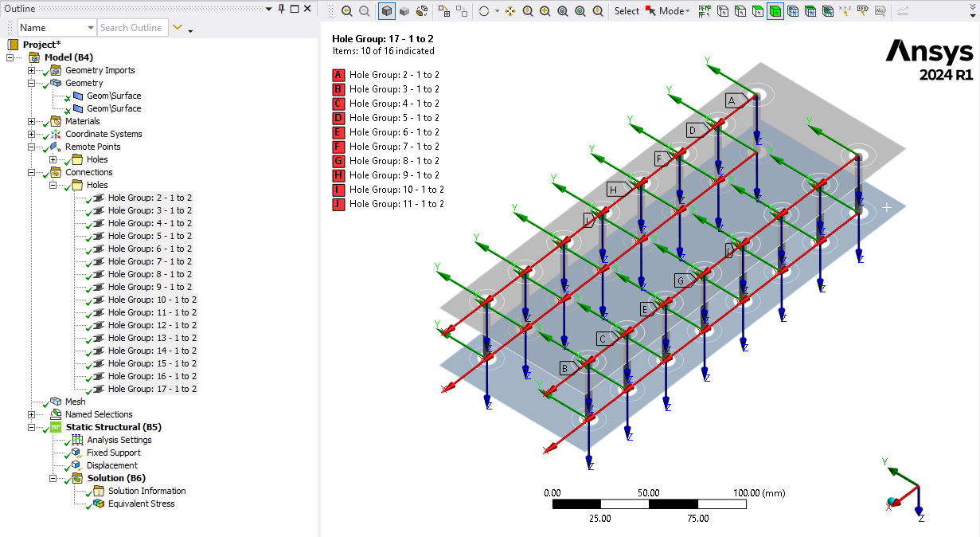Image resolution: width=980 pixels, height=537 pixels.
Task: Activate the Pan tool
Action: click(x=510, y=10)
